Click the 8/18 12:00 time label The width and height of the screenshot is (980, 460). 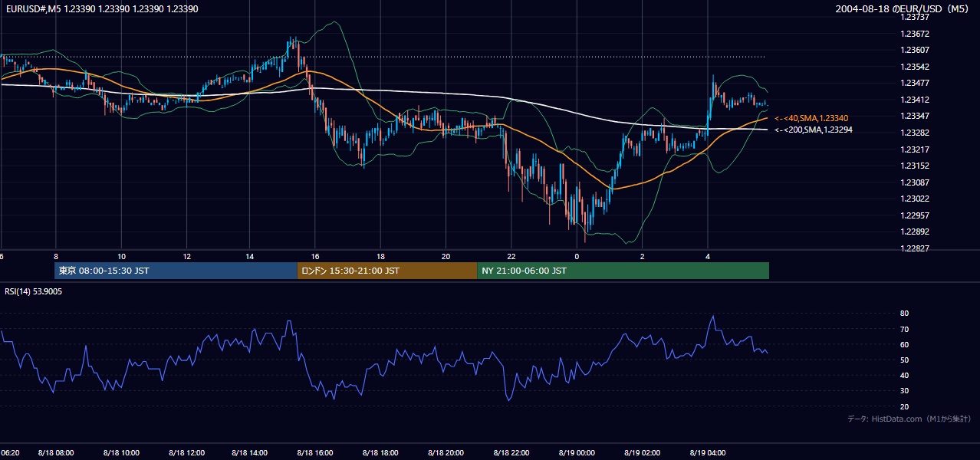pos(186,453)
